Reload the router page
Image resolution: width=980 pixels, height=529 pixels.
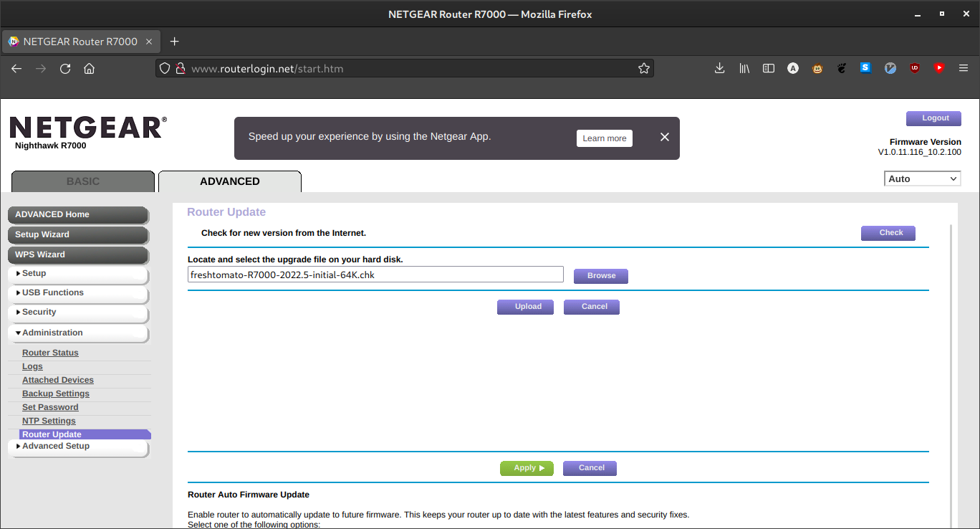coord(65,68)
